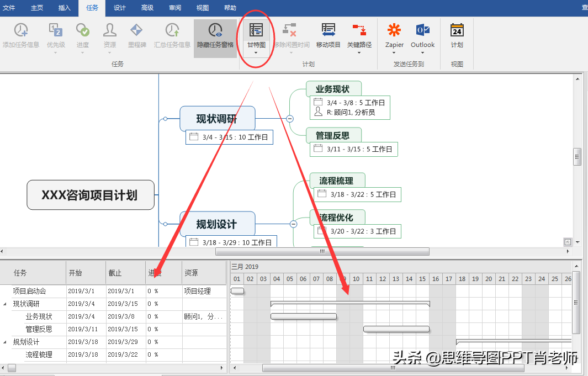Click the calendar icon in 管理反思 task info
The image size is (588, 376).
318,148
